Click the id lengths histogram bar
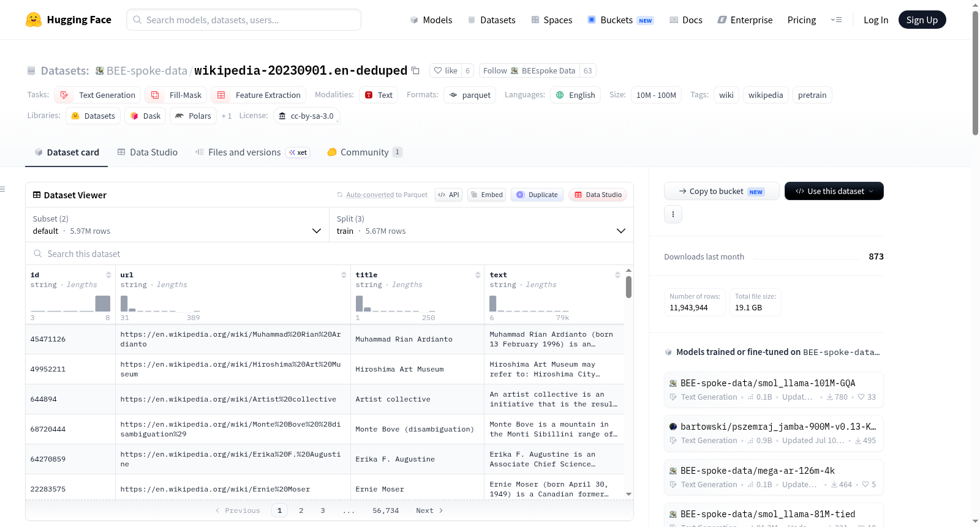Screen dimensions: 980x527 [x=102, y=304]
